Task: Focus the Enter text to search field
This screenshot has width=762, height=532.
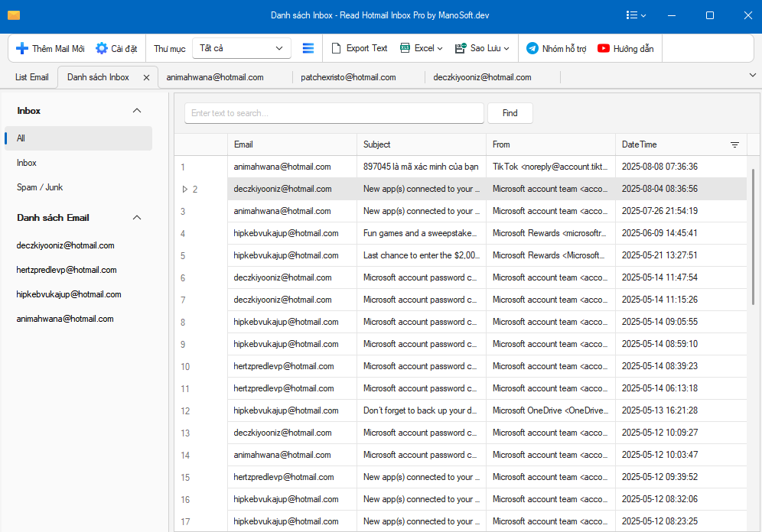Action: pyautogui.click(x=334, y=113)
